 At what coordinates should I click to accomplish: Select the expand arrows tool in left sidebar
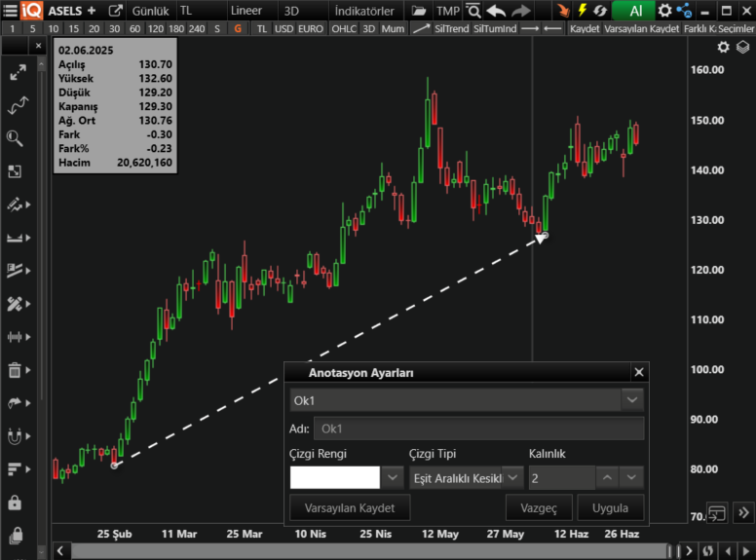tap(18, 72)
